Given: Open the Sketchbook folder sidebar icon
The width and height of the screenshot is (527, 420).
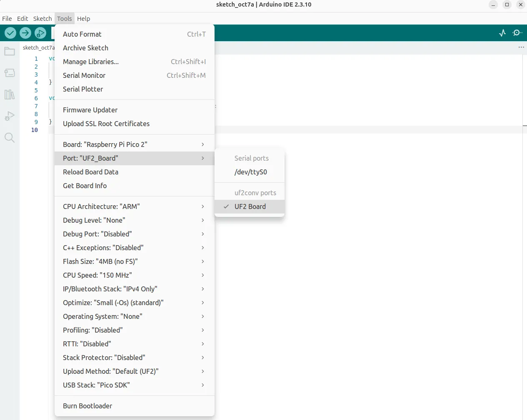Looking at the screenshot, I should [x=10, y=52].
